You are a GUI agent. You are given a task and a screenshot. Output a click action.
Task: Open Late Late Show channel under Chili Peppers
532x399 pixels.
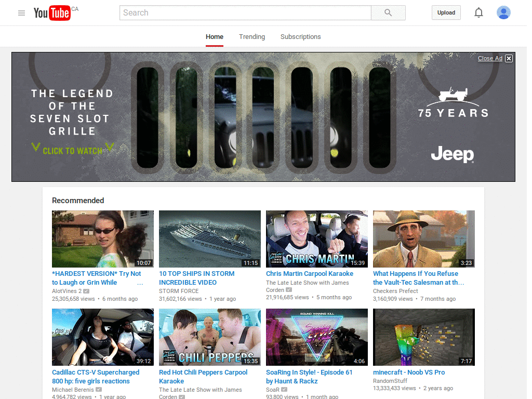(x=201, y=393)
